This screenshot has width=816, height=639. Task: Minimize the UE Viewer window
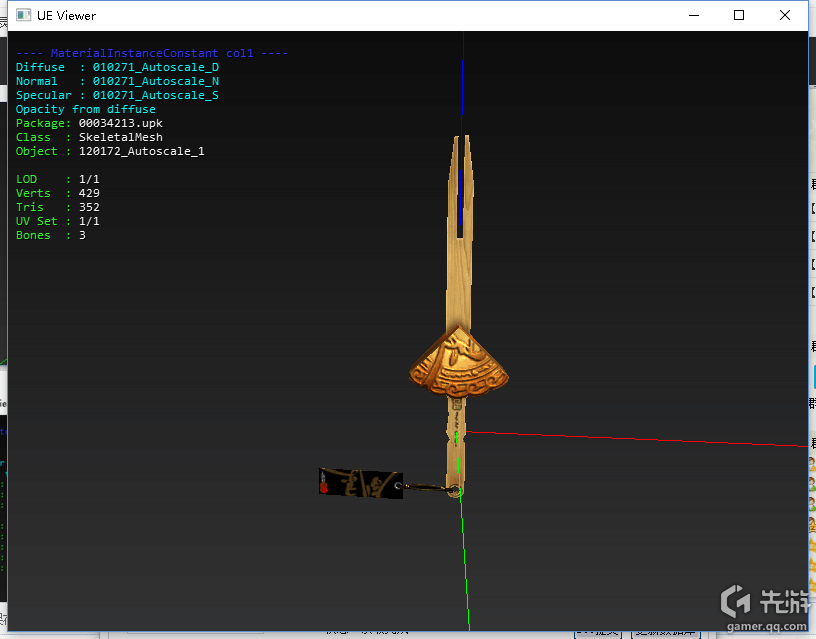tap(693, 15)
